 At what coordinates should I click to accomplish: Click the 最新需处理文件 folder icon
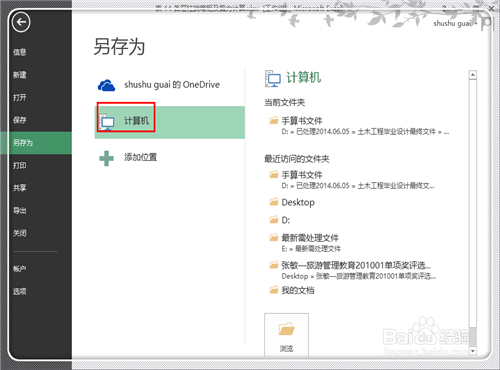pyautogui.click(x=274, y=237)
